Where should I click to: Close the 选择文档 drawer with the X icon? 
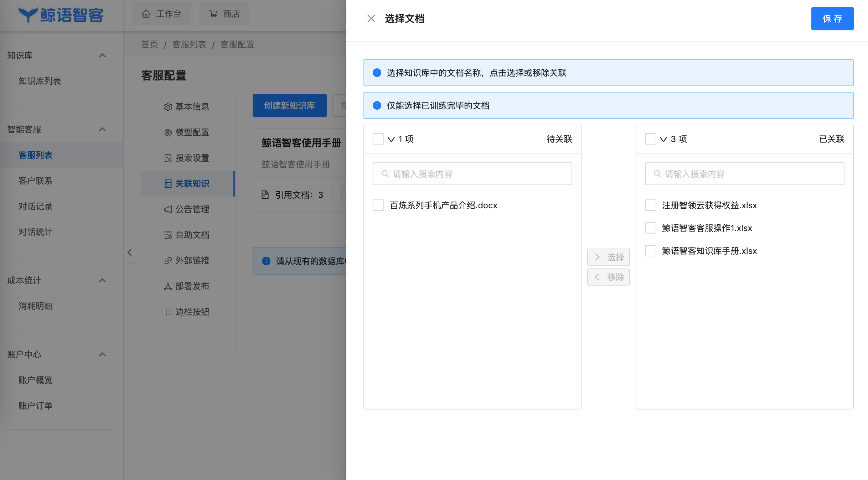pyautogui.click(x=371, y=19)
